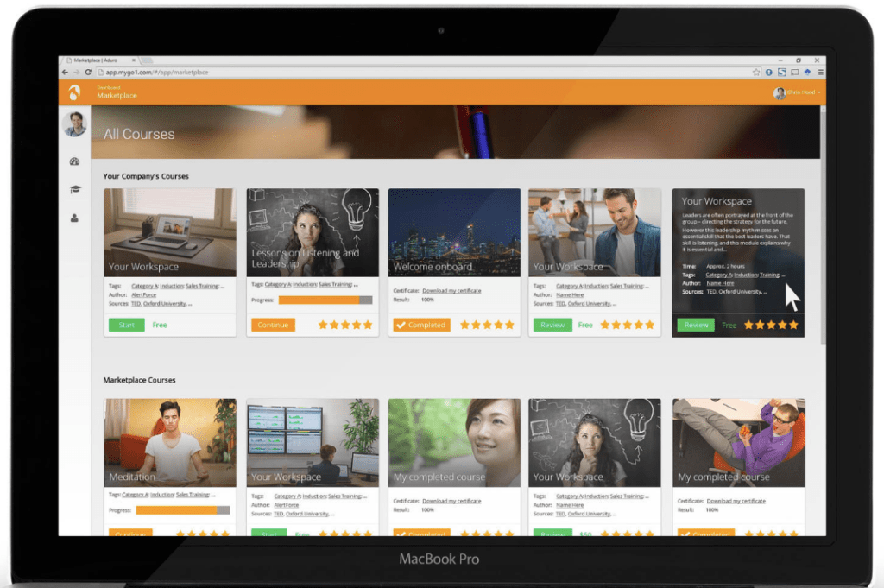Image resolution: width=884 pixels, height=588 pixels.
Task: Open My completed course thumbnail with woman
Action: click(454, 443)
